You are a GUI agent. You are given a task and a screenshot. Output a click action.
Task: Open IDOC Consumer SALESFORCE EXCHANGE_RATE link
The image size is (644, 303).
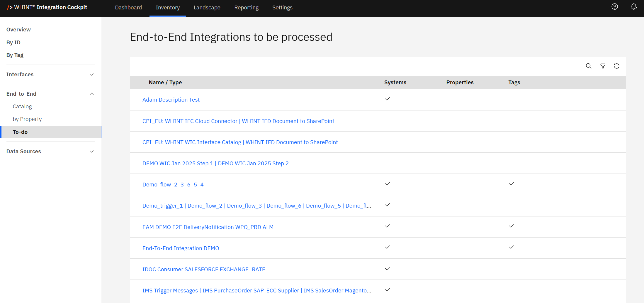[204, 270]
